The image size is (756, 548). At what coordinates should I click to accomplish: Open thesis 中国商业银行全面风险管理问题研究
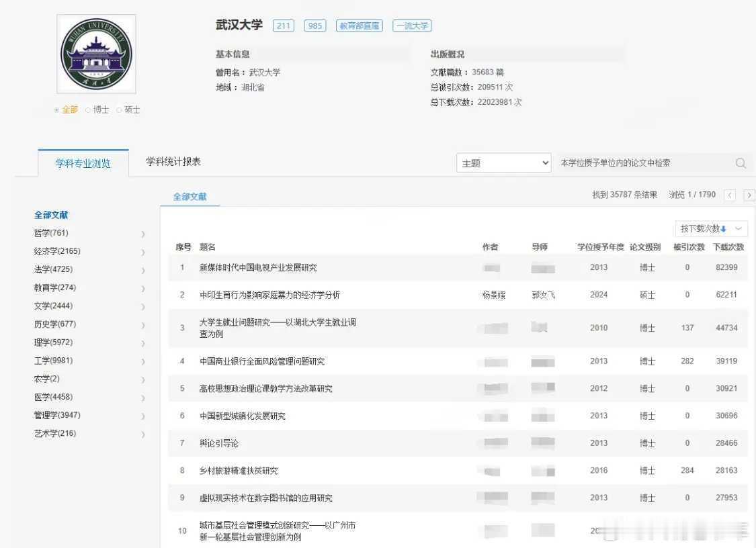(262, 361)
